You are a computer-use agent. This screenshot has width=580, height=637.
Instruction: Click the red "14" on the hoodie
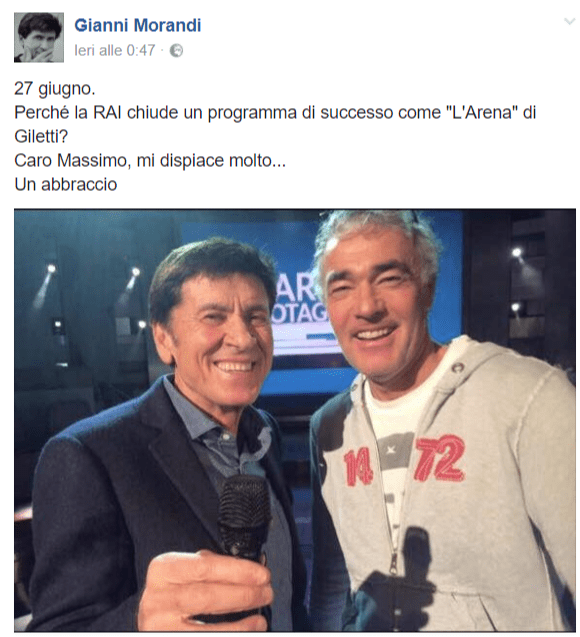358,468
